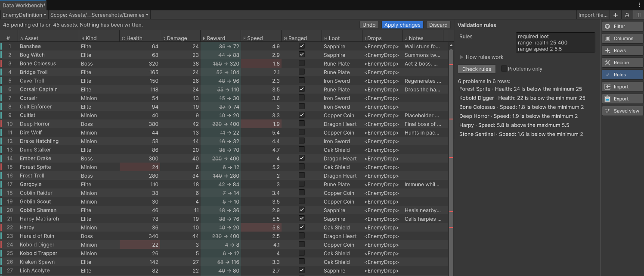Click the Damage column header
Viewport: 644px width, 276px height.
[180, 38]
